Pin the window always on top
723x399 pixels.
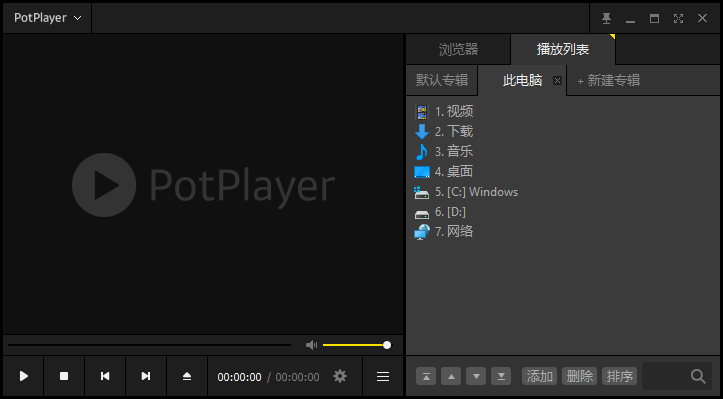pos(606,18)
